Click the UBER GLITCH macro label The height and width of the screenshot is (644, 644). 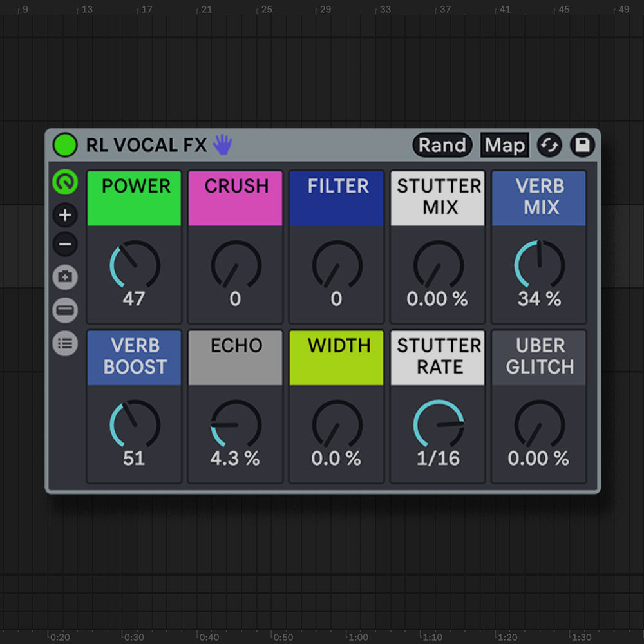[x=539, y=357]
